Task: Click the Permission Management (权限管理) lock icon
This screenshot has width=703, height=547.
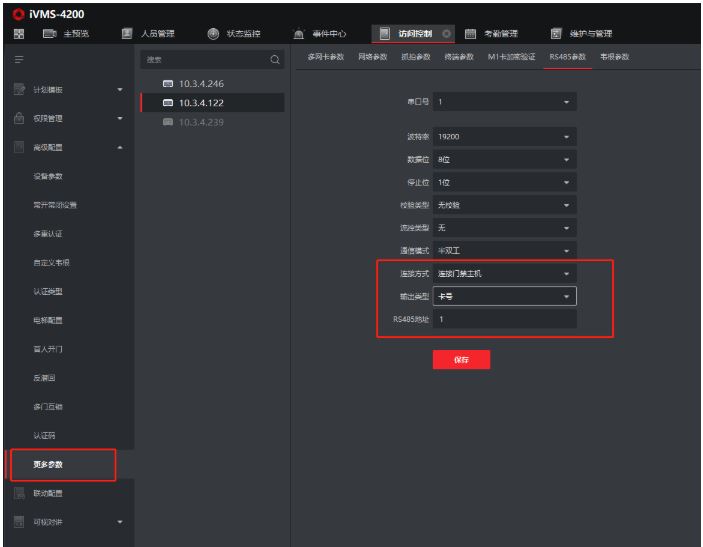Action: (x=19, y=118)
